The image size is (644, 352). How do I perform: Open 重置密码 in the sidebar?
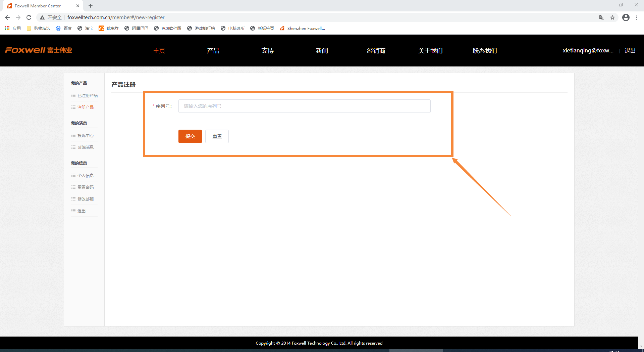(86, 187)
